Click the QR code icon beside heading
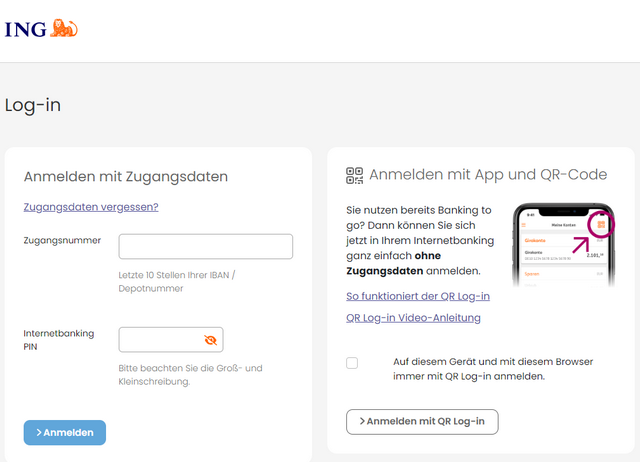Image resolution: width=640 pixels, height=462 pixels. (x=354, y=175)
